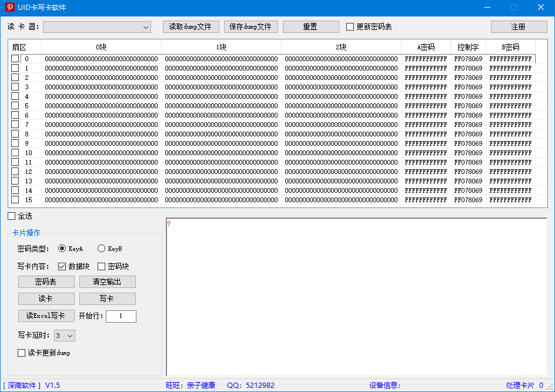The width and height of the screenshot is (555, 392).
Task: Click the 读取dump文件 button
Action: pos(190,27)
